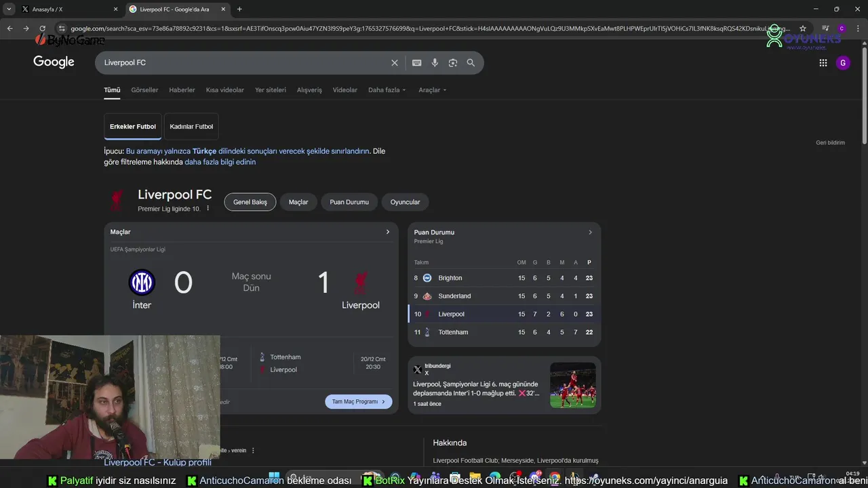
Task: Click the Liverpool crest beside the title
Action: tap(117, 201)
